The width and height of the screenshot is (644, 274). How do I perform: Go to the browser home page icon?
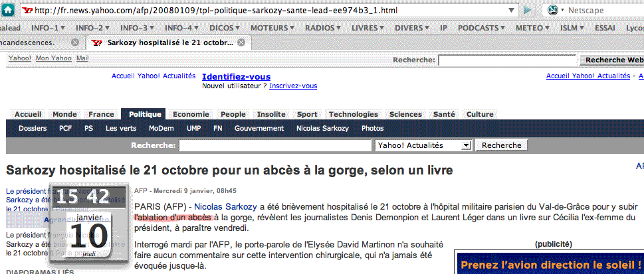coord(8,10)
